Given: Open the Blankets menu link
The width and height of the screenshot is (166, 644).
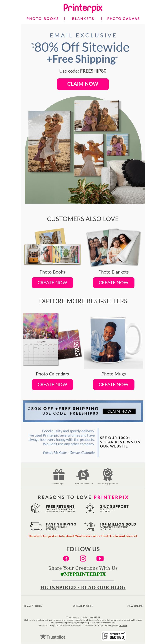Looking at the screenshot, I should point(83,19).
